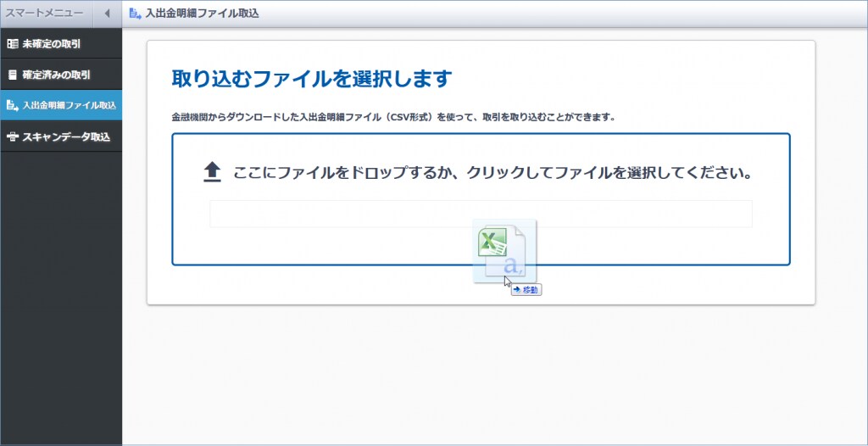The height and width of the screenshot is (446, 868).
Task: Click the drop zone text to choose a file
Action: click(493, 172)
